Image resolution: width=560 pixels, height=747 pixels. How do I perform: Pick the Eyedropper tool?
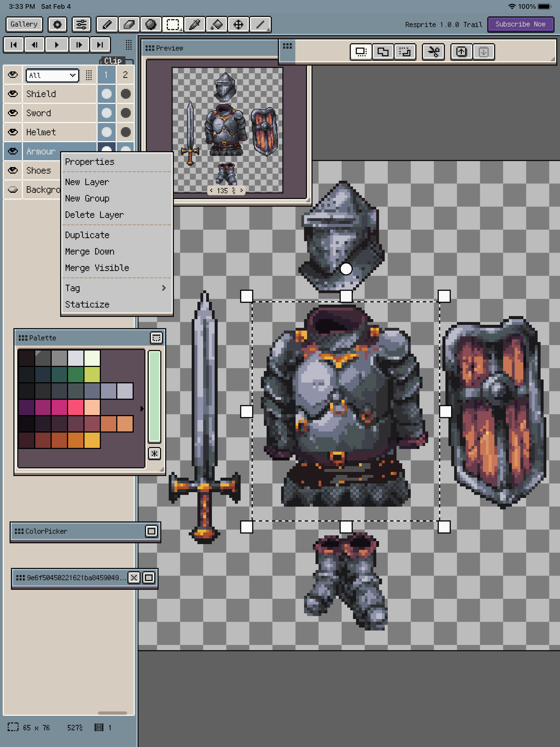click(x=194, y=24)
